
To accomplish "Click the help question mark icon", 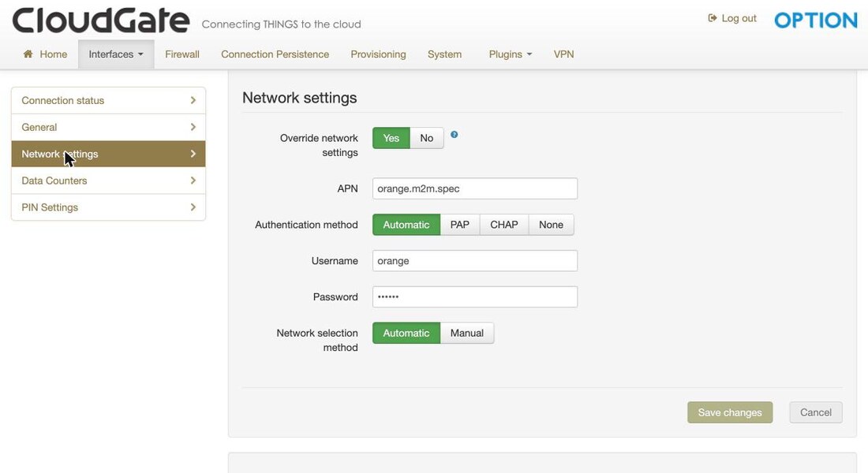I will [x=454, y=135].
